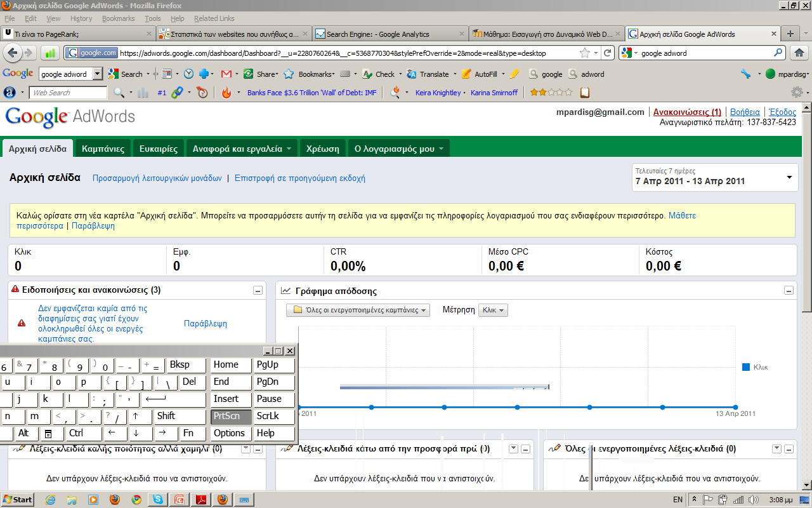Image resolution: width=812 pixels, height=508 pixels.
Task: Click the star rating in Alexa toolbar
Action: coord(551,93)
